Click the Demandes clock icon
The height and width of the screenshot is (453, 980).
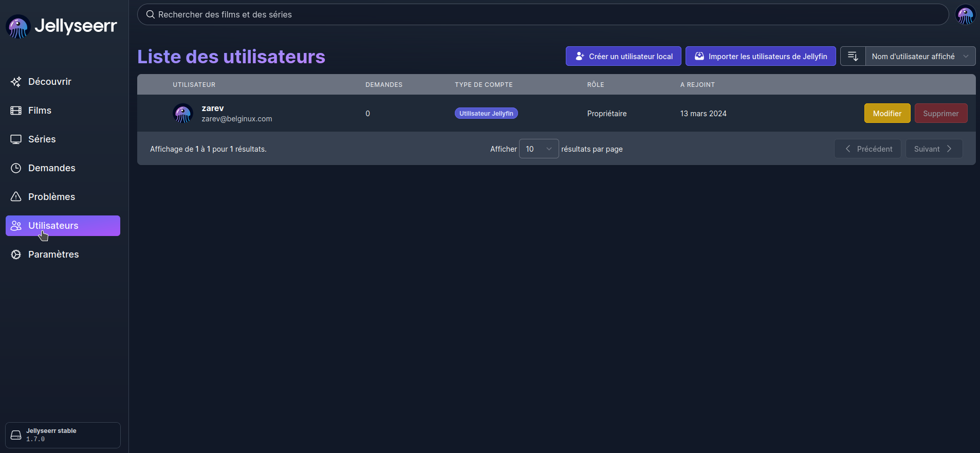point(16,168)
